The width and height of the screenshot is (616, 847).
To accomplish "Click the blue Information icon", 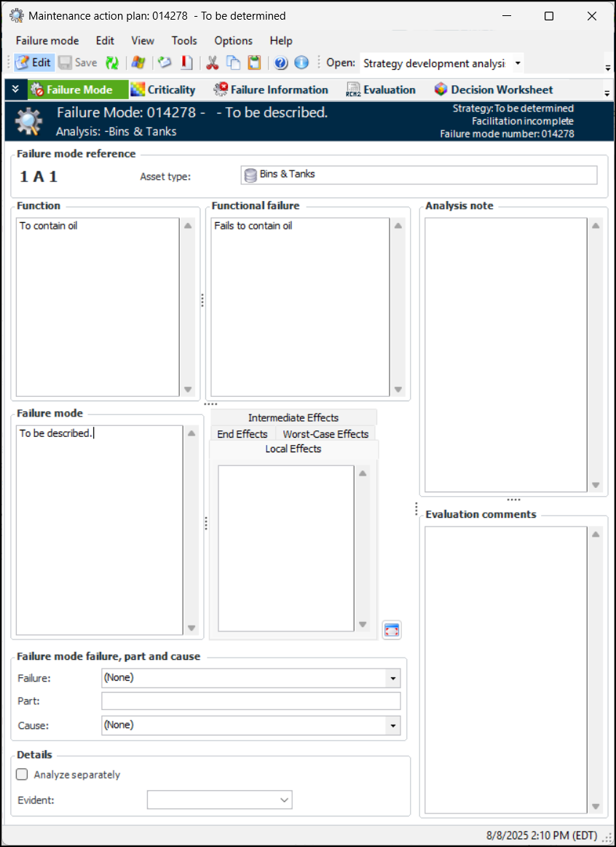I will click(x=301, y=63).
